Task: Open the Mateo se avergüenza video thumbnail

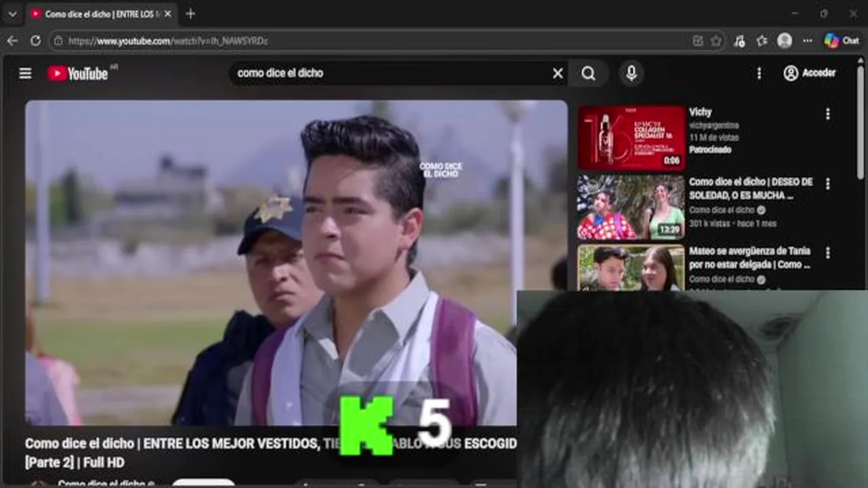Action: point(631,268)
